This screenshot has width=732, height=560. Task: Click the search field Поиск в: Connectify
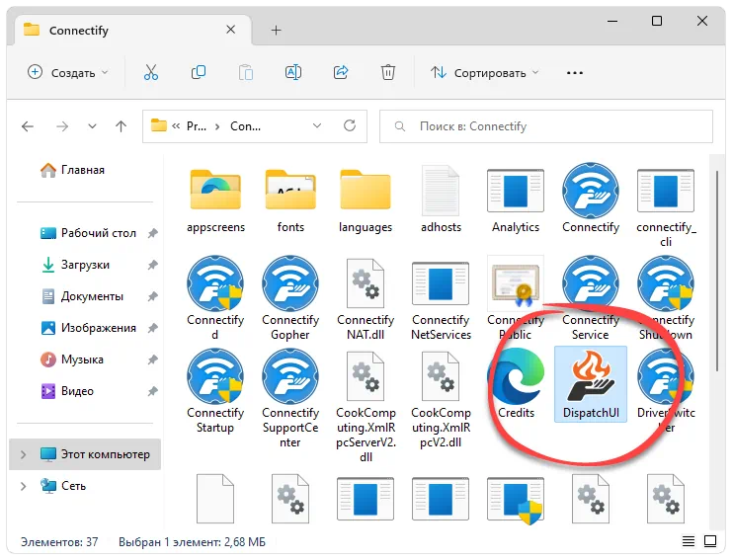545,126
